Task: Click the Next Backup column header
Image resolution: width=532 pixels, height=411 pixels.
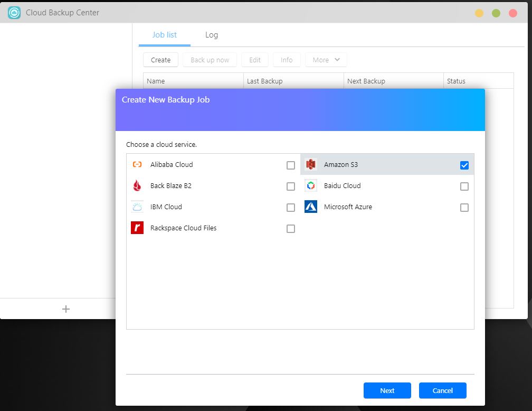Action: [394, 81]
